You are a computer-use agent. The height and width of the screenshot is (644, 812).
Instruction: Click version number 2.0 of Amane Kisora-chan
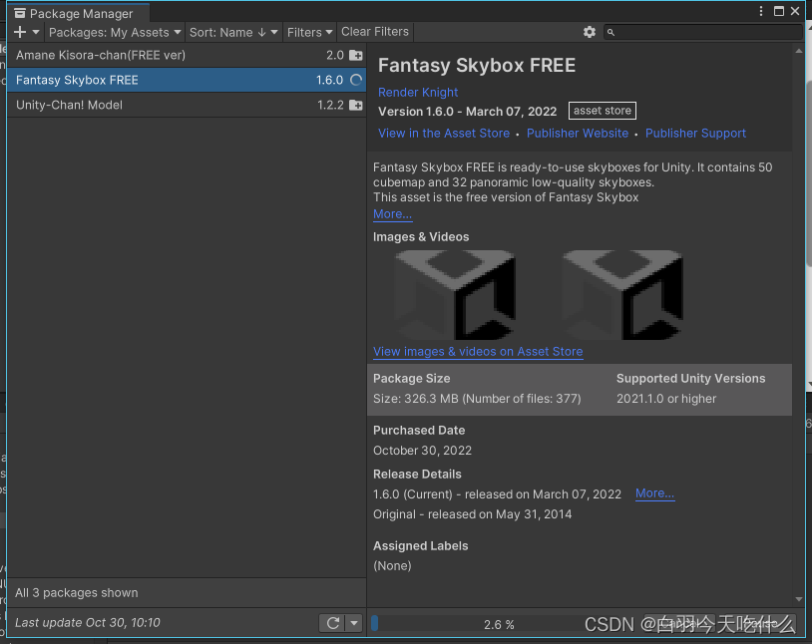[335, 55]
